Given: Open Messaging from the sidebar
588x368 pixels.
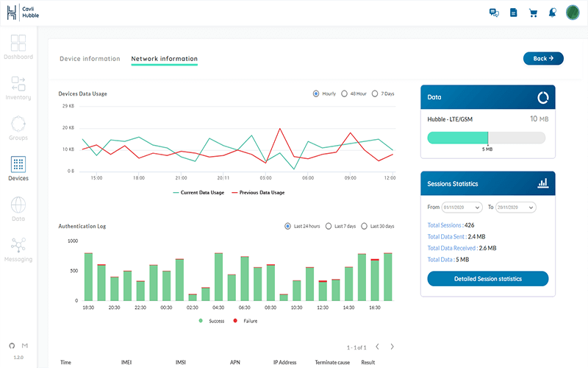Looking at the screenshot, I should click(18, 250).
